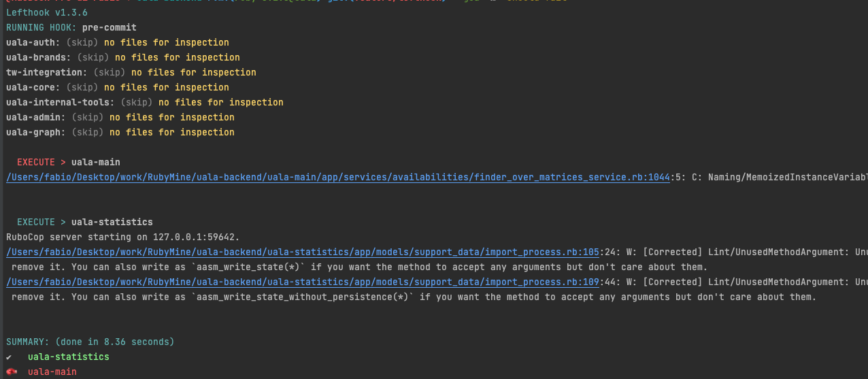Click the 'SUMMARY: (done in 8.36 seconds)' line

coord(90,342)
